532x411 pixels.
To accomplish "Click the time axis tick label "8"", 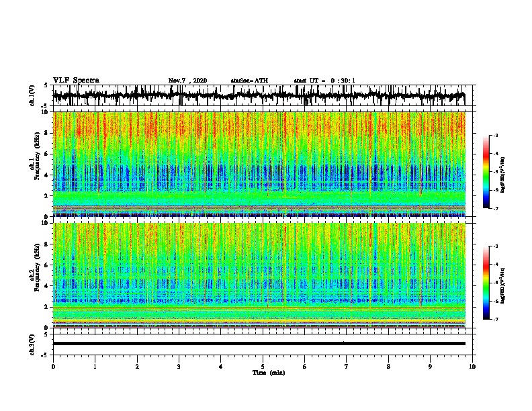I will 388,366.
